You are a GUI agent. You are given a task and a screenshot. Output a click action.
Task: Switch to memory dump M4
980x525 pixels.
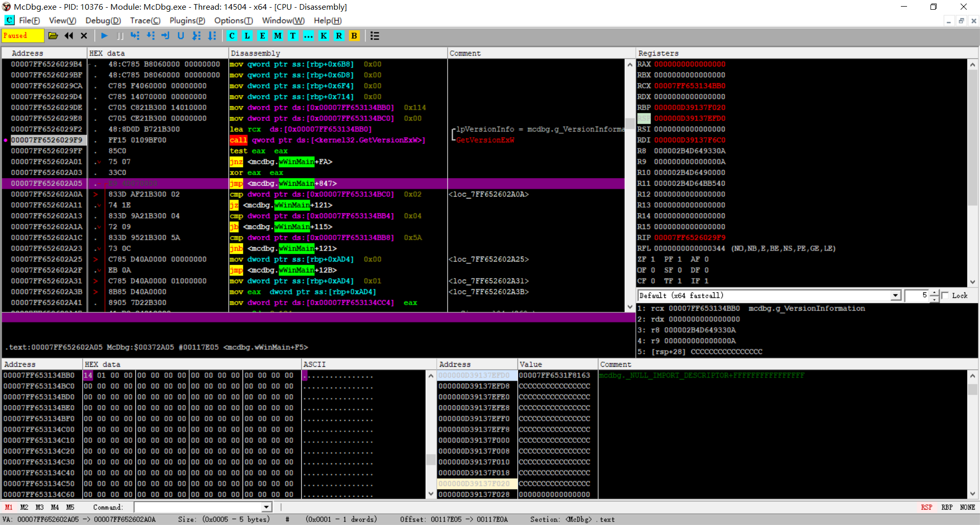click(55, 507)
